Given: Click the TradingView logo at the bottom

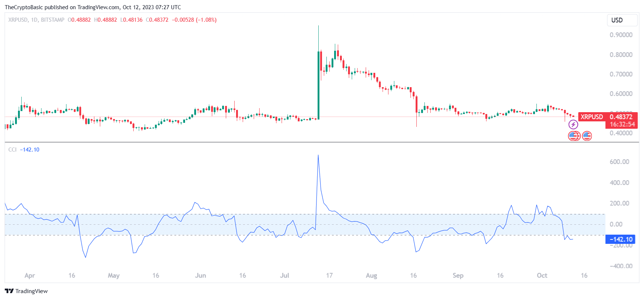Looking at the screenshot, I should tap(26, 291).
